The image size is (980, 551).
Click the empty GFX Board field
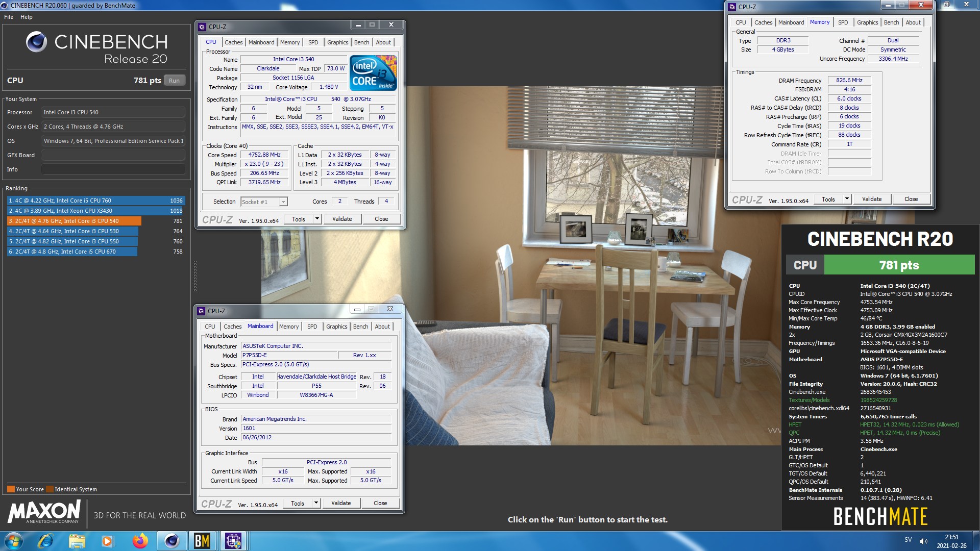tap(113, 155)
